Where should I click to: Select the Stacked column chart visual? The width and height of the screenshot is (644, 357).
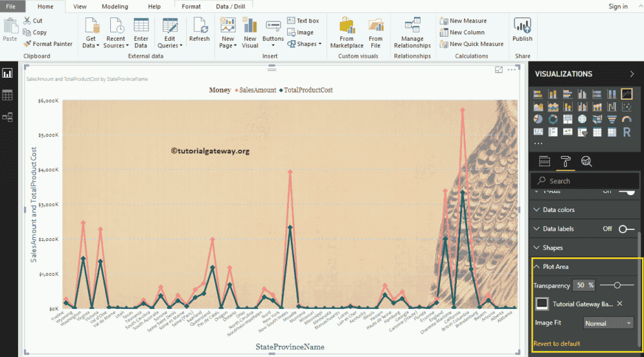click(553, 94)
